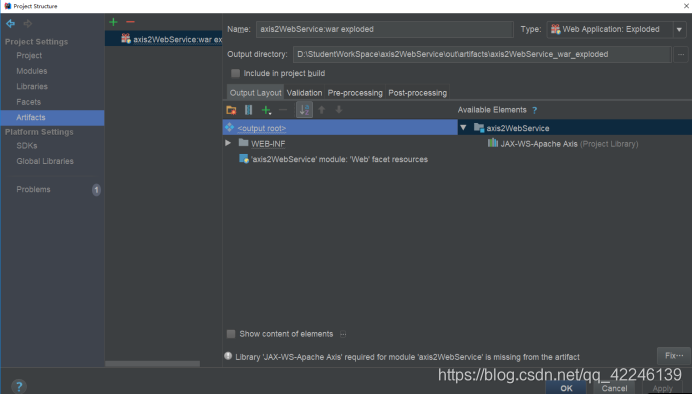Open the help button at bottom left
692x394 pixels.
(19, 387)
